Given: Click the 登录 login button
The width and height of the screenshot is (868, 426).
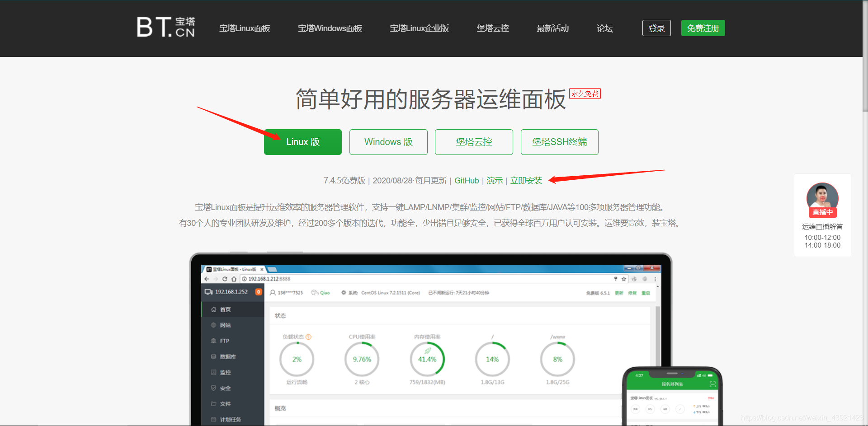Looking at the screenshot, I should (x=656, y=28).
